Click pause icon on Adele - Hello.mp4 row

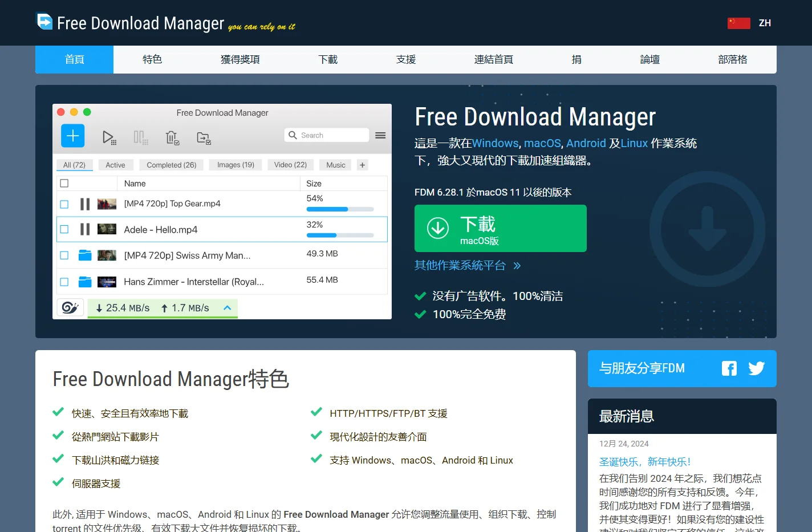tap(85, 229)
